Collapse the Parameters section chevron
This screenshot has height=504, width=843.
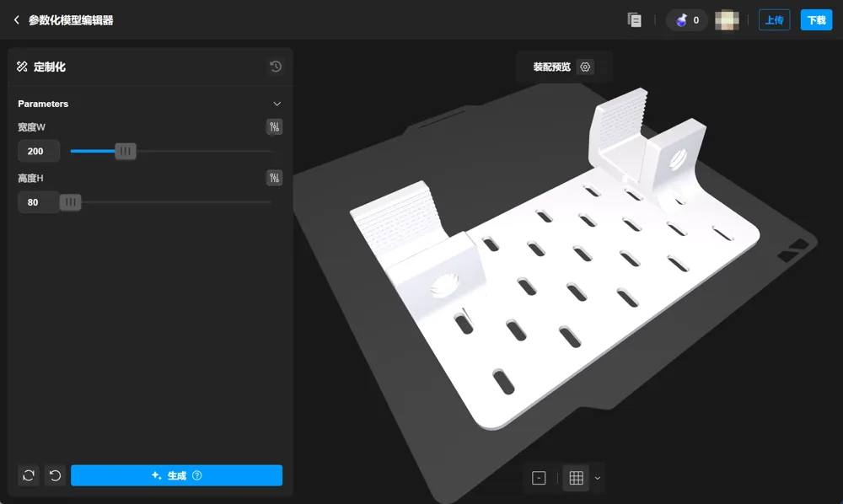[277, 104]
